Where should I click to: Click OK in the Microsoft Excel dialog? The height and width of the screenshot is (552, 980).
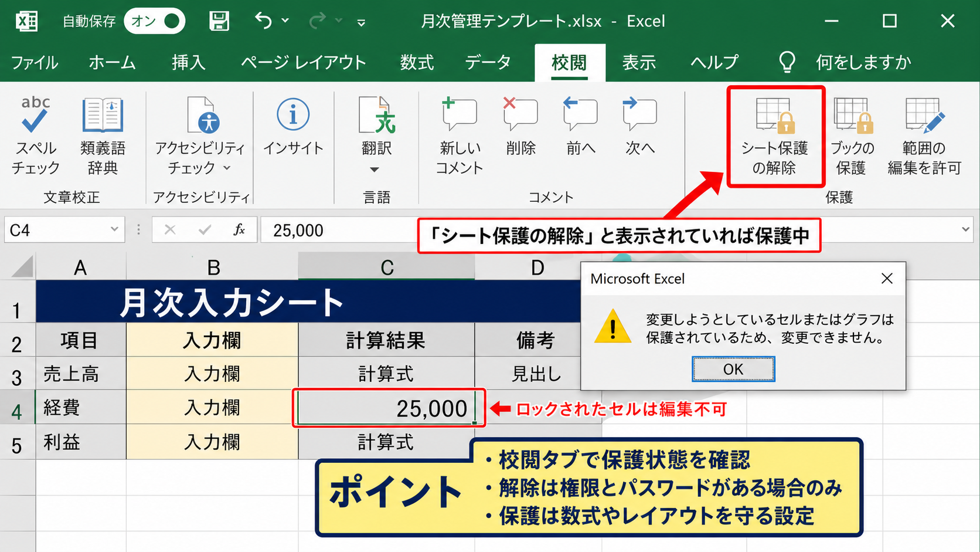click(x=733, y=369)
